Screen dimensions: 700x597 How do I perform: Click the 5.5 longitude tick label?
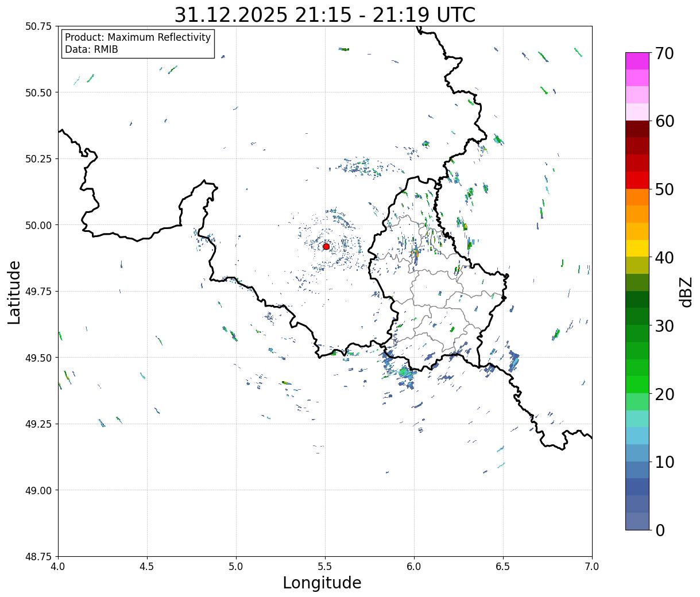[x=325, y=567]
